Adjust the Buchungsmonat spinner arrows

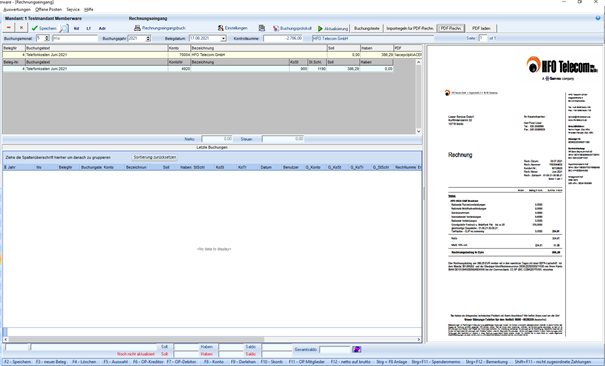(x=47, y=39)
